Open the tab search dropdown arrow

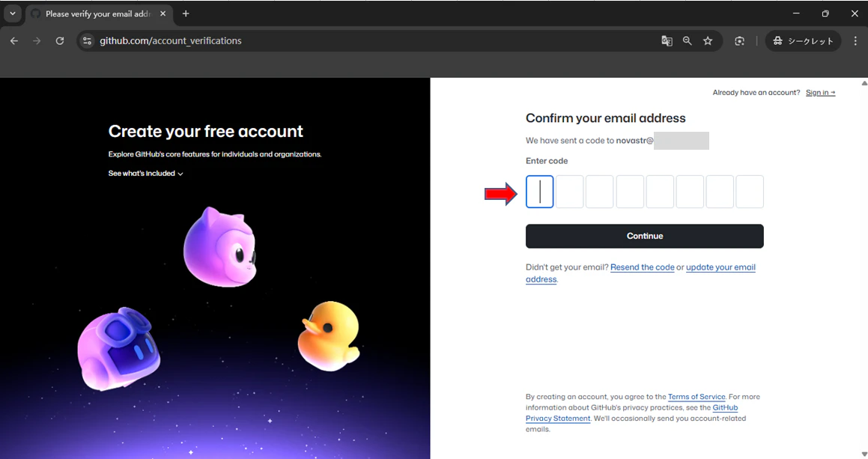click(x=12, y=13)
